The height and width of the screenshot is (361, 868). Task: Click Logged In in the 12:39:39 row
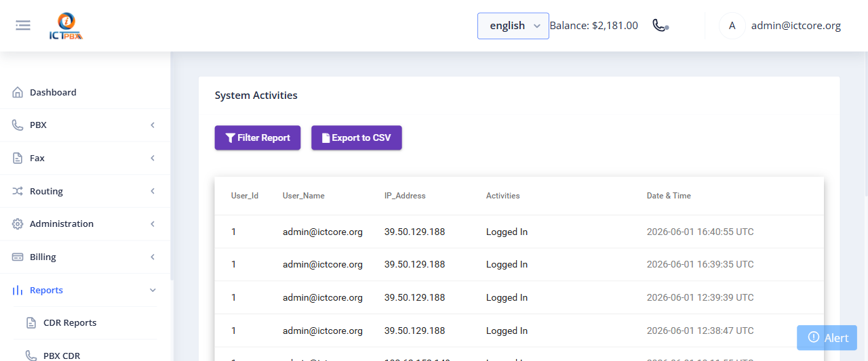pyautogui.click(x=507, y=297)
